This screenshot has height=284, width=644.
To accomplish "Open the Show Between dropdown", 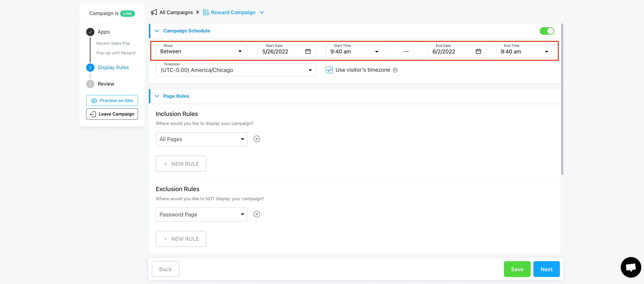I will [x=202, y=51].
